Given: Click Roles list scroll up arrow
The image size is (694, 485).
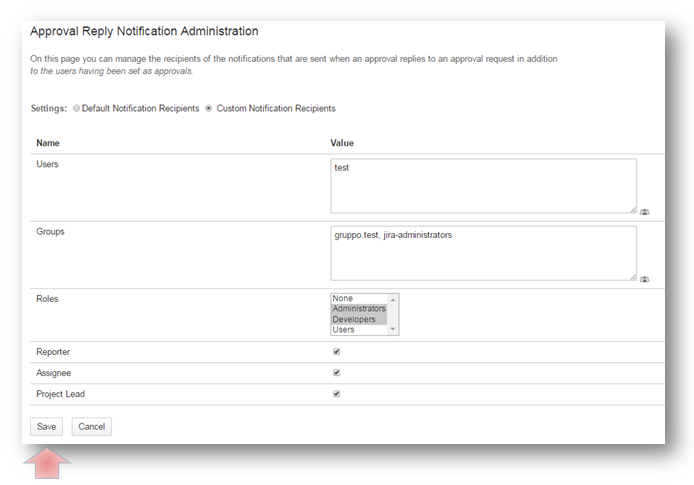Looking at the screenshot, I should pyautogui.click(x=393, y=299).
